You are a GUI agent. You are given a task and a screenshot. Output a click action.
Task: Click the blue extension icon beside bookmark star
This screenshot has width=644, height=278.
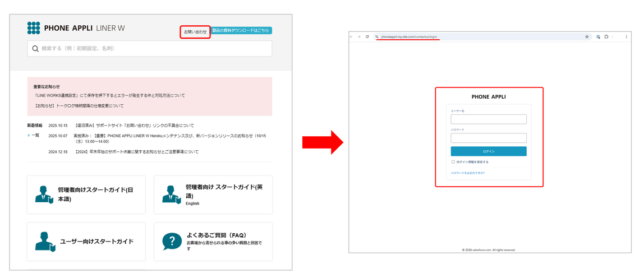click(x=599, y=36)
